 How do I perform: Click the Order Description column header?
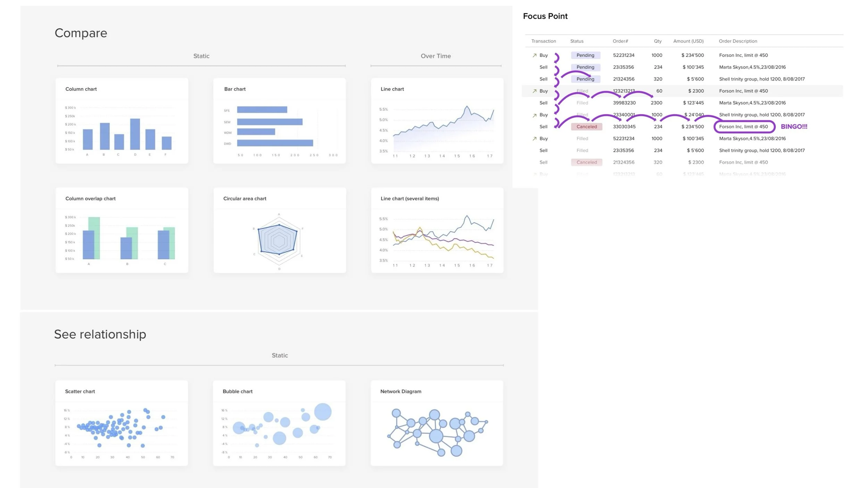coord(738,41)
